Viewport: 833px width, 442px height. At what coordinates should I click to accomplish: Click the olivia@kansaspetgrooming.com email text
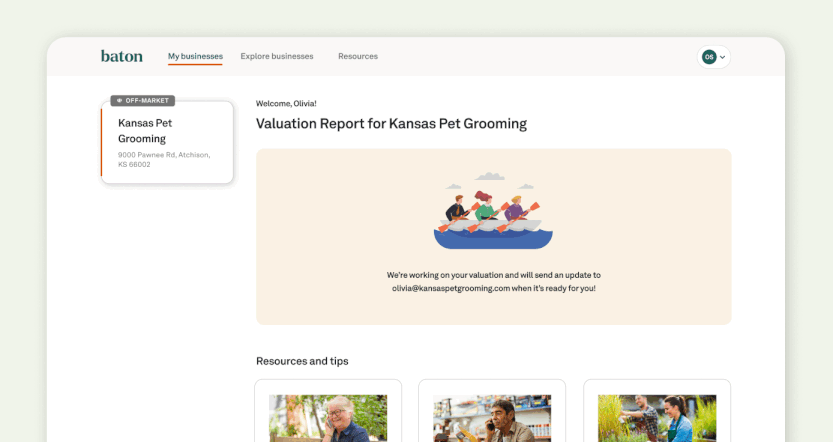click(450, 288)
